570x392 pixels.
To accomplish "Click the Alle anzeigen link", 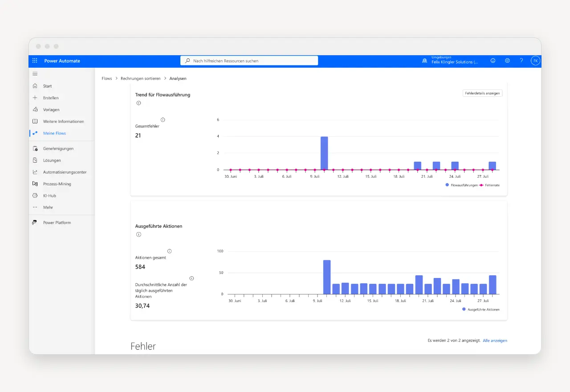I will point(495,340).
